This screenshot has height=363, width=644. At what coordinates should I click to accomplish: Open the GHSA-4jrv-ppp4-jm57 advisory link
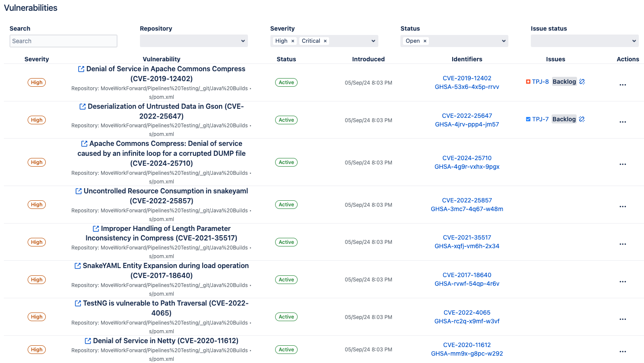467,124
